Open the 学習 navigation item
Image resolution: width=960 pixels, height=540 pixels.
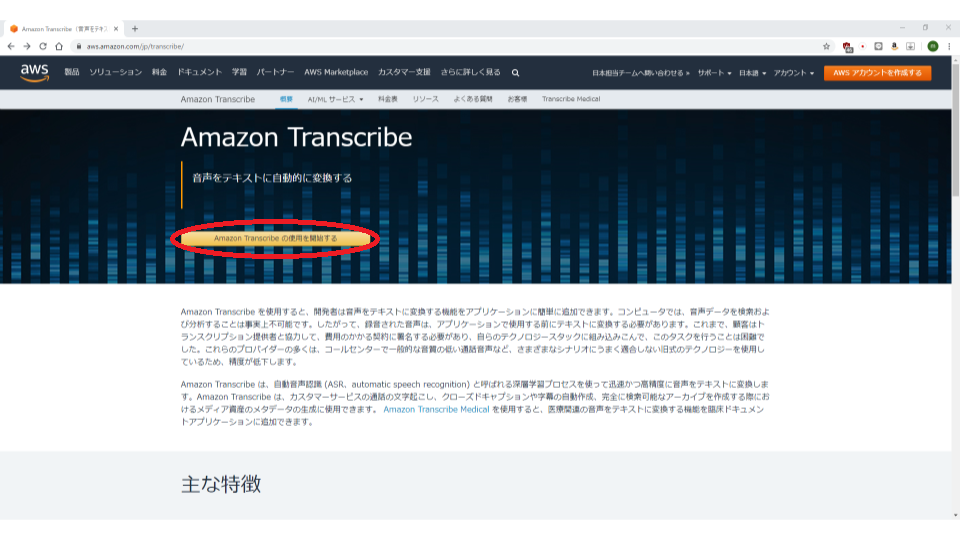tap(239, 72)
